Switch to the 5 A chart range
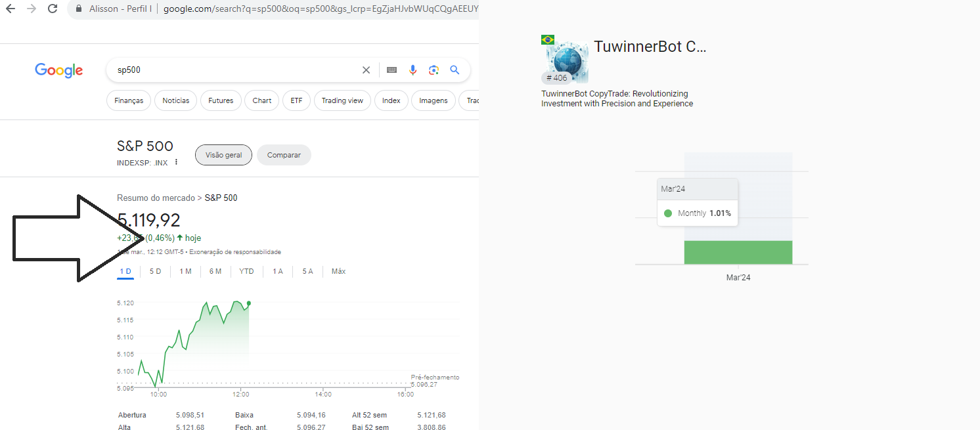Screen dimensions: 980x430 point(307,270)
